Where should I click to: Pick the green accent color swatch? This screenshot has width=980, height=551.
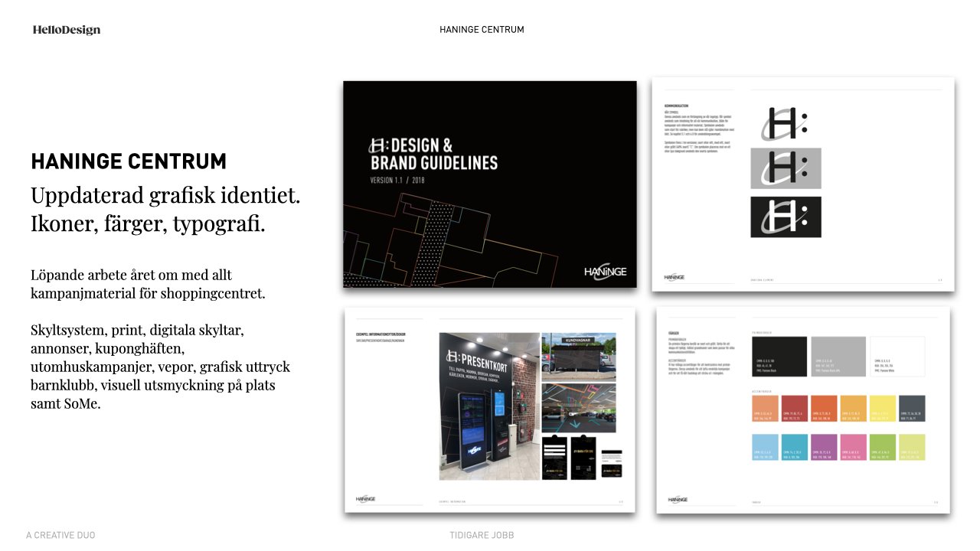(x=883, y=447)
